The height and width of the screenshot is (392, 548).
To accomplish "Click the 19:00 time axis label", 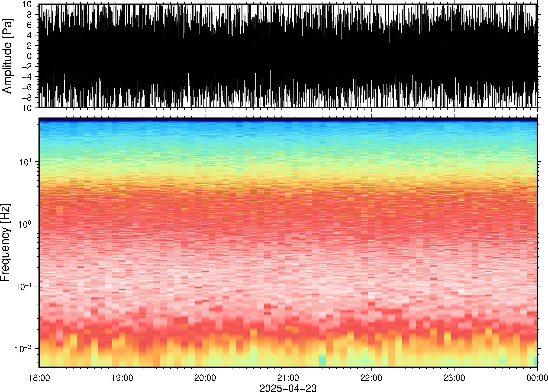I will (x=122, y=378).
